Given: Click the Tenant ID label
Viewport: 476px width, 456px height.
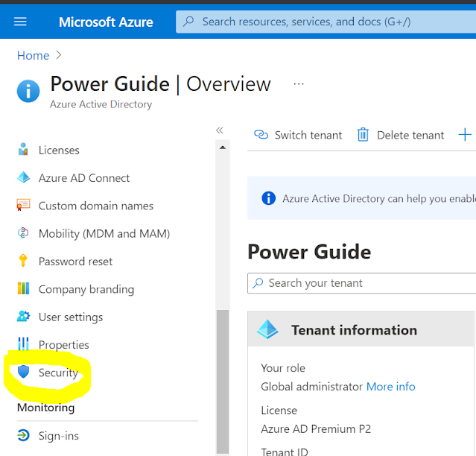Looking at the screenshot, I should pyautogui.click(x=285, y=452).
